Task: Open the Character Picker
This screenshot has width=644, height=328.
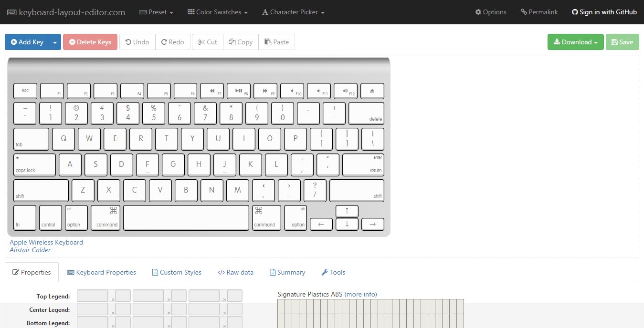Action: (x=293, y=12)
